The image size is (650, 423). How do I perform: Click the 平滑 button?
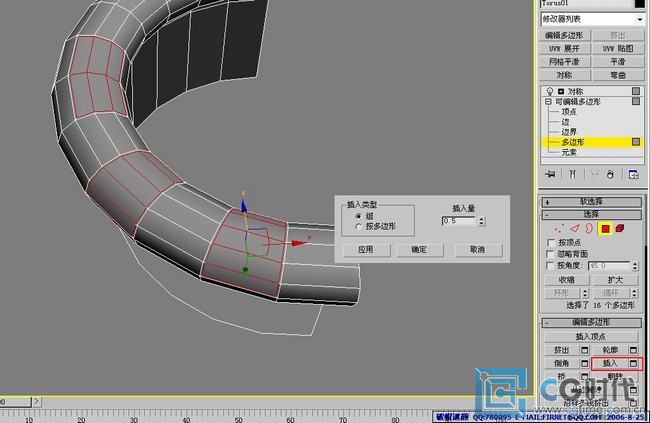point(618,62)
